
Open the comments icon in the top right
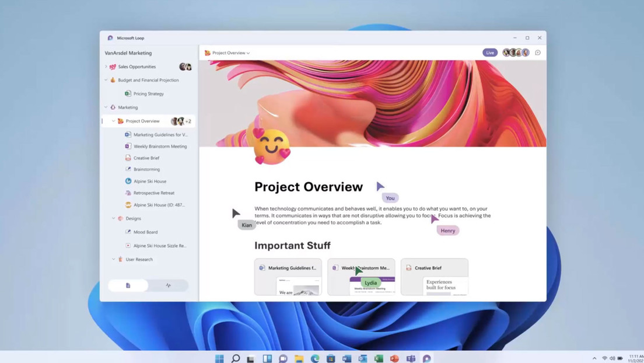click(538, 53)
